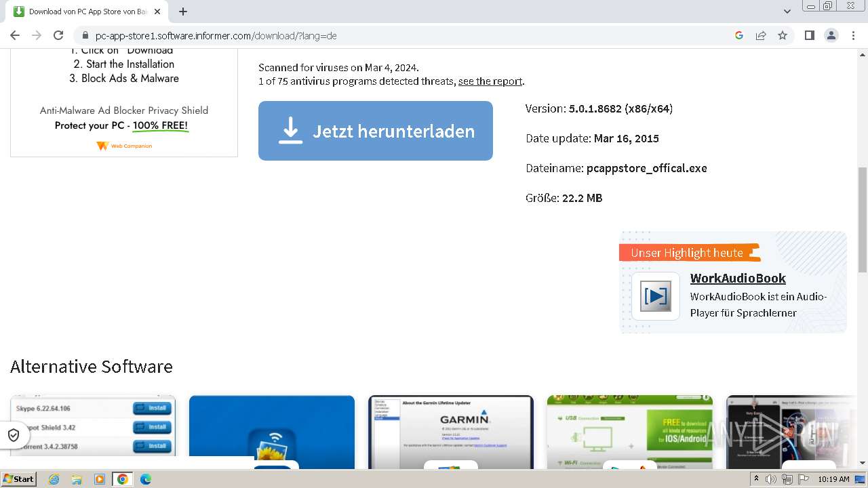
Task: Click the Web Companion logo
Action: pos(124,146)
